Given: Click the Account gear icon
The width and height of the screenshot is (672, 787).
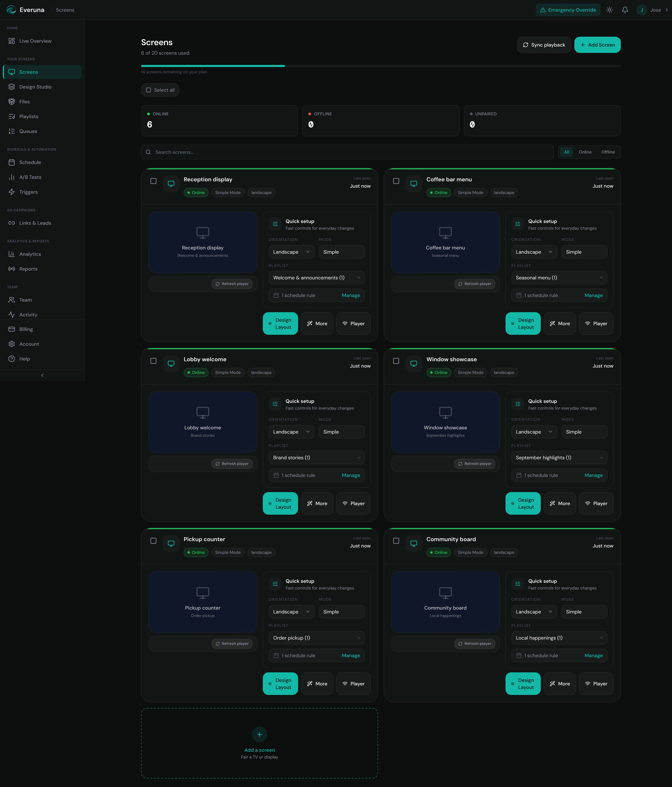Looking at the screenshot, I should coord(12,344).
